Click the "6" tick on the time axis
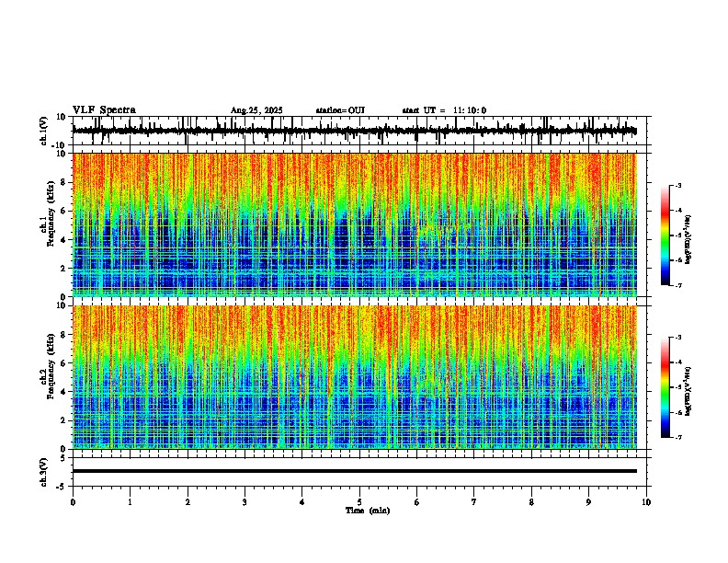The width and height of the screenshot is (728, 563). 417,502
